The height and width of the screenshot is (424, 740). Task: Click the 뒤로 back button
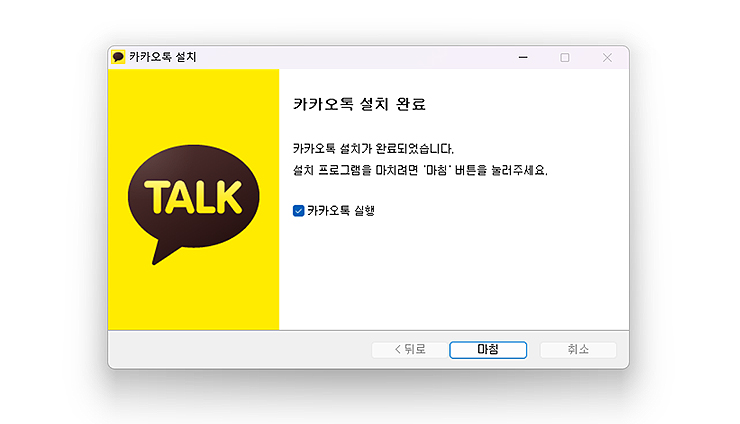click(x=410, y=350)
